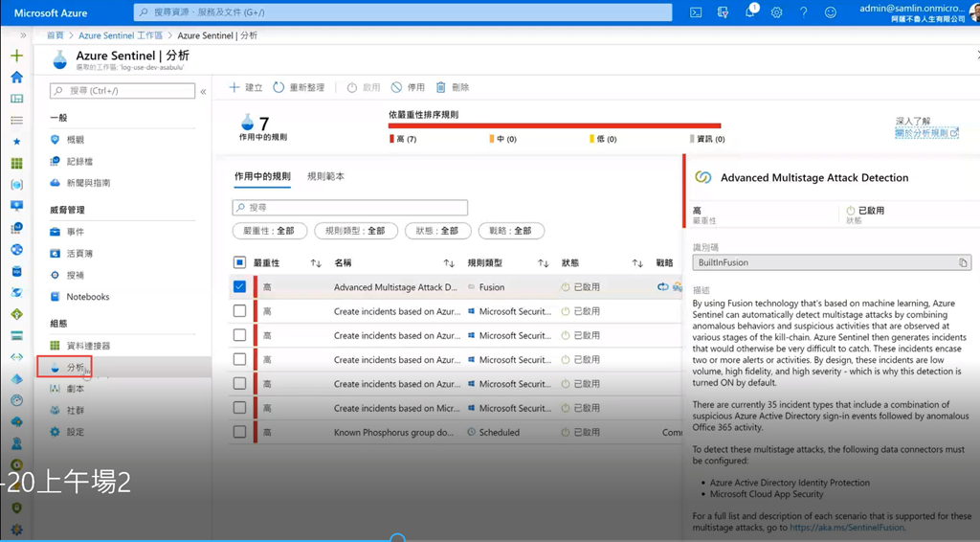This screenshot has width=980, height=542.
Task: Select the Known Phosphorus group do... rule name
Action: pyautogui.click(x=393, y=432)
